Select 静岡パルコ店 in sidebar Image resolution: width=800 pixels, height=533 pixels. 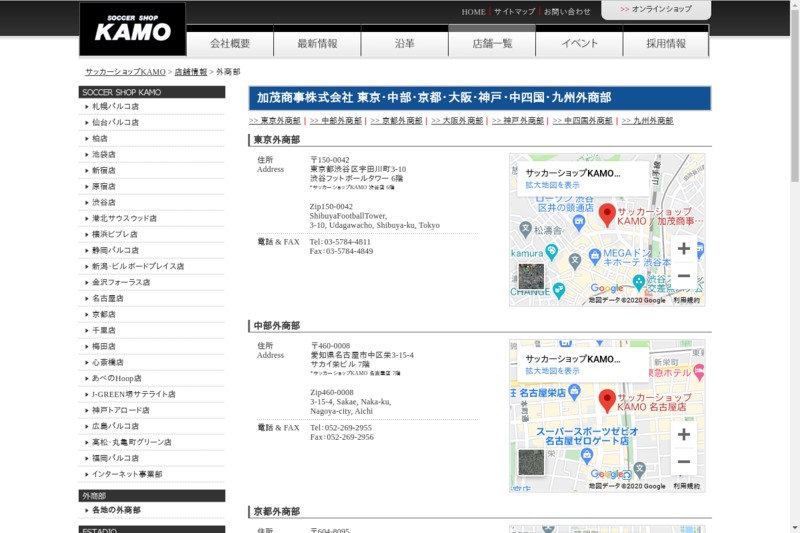pos(115,250)
